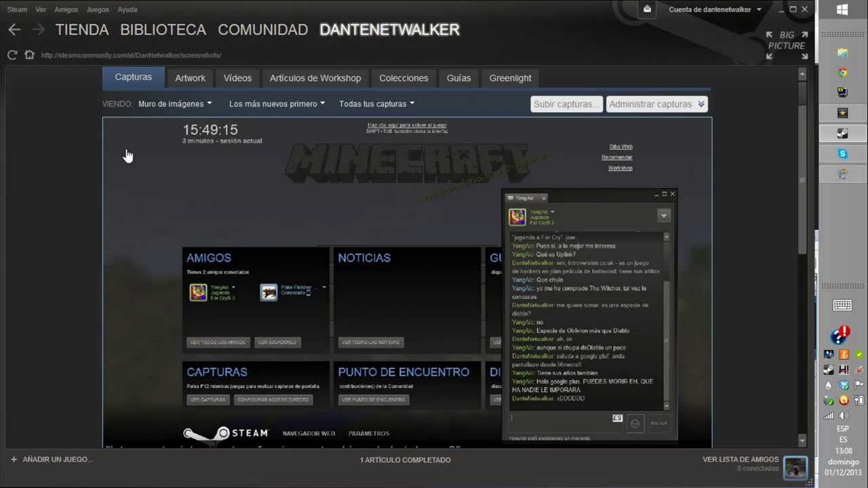The image size is (868, 488).
Task: Expand the Los más nuevos primero sort dropdown
Action: coord(277,104)
